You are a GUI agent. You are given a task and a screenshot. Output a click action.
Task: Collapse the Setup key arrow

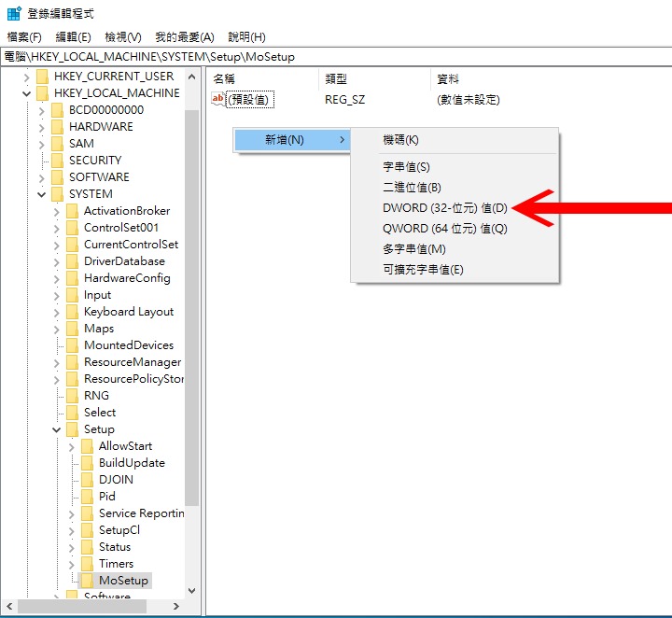coord(57,429)
